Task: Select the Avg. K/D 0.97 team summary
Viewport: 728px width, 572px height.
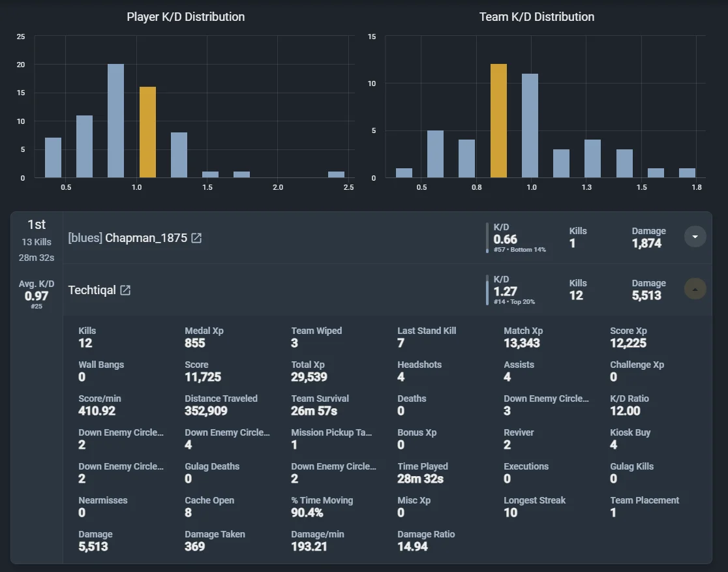Action: (37, 294)
